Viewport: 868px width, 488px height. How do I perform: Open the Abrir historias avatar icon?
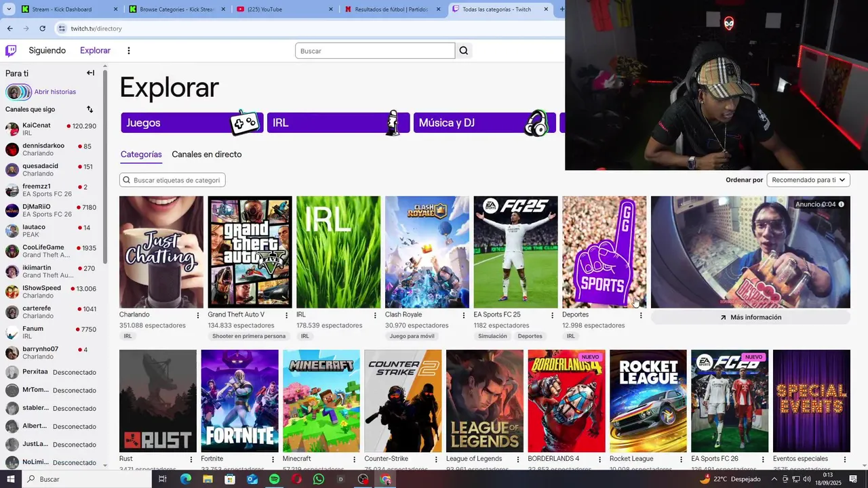[18, 91]
